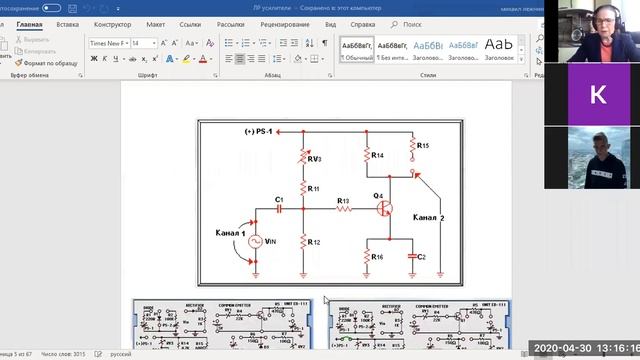This screenshot has width=640, height=360.
Task: Apply underline formatting (Ч)
Action: click(116, 59)
